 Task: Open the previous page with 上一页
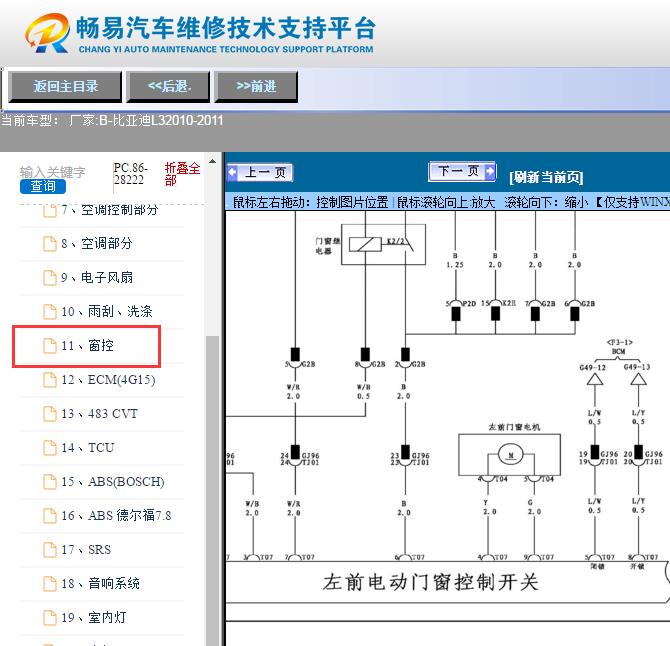pos(260,173)
